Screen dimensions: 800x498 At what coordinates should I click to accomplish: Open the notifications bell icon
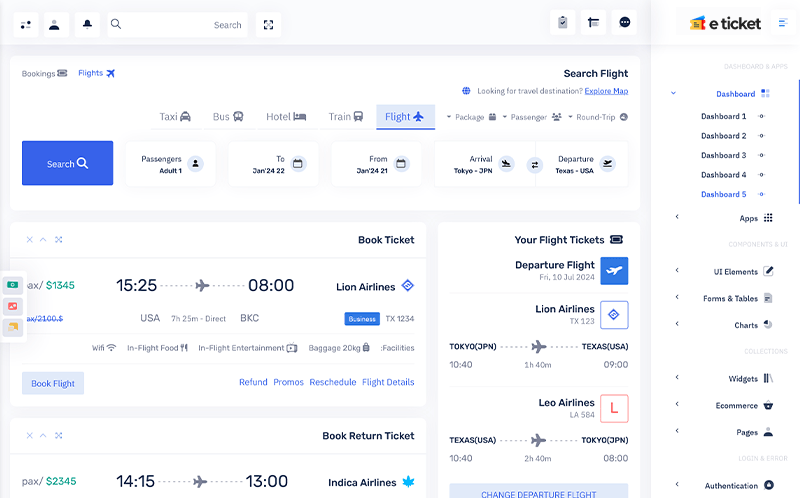pos(87,24)
